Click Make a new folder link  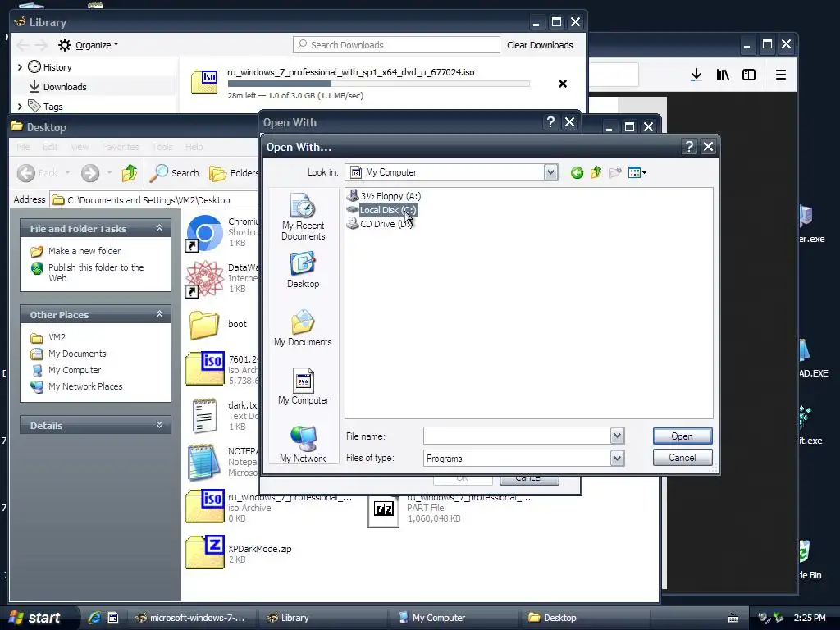tap(84, 251)
